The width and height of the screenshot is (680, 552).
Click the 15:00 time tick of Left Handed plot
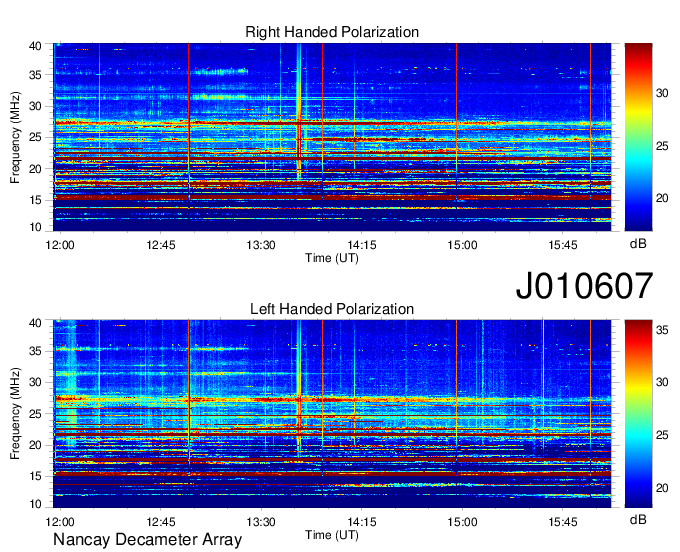point(462,521)
